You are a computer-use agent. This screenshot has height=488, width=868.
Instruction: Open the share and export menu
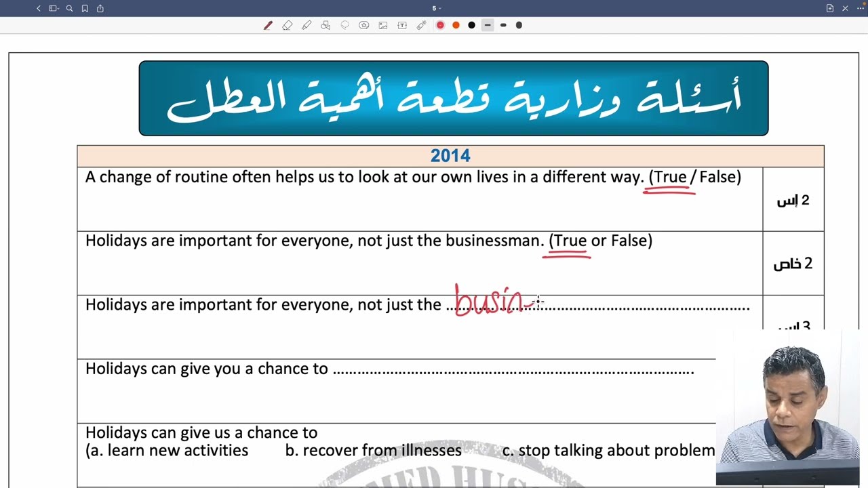coord(100,8)
